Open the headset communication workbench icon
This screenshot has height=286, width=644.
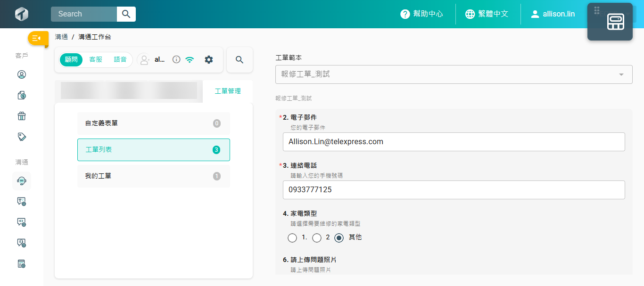(22, 181)
